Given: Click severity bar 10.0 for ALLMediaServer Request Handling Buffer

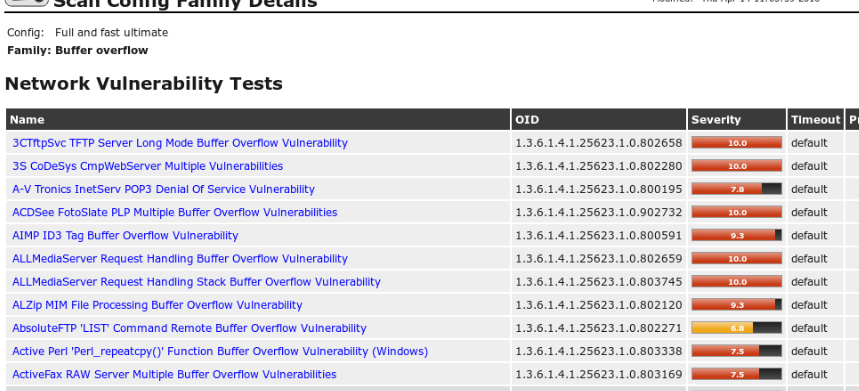Looking at the screenshot, I should [x=737, y=258].
